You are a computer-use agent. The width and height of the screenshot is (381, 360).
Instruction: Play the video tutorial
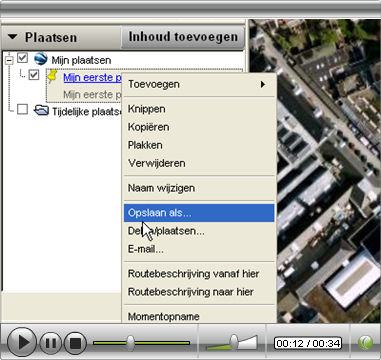click(x=22, y=342)
